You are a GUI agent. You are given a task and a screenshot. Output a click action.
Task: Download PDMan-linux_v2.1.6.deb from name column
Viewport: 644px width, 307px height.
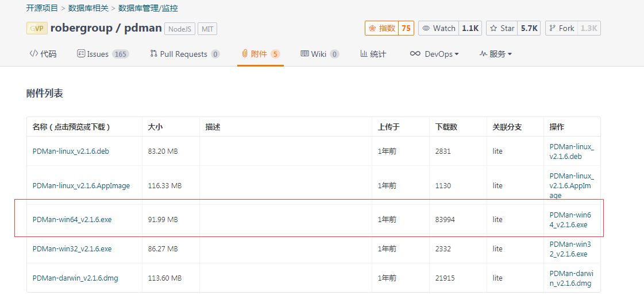[x=71, y=151]
